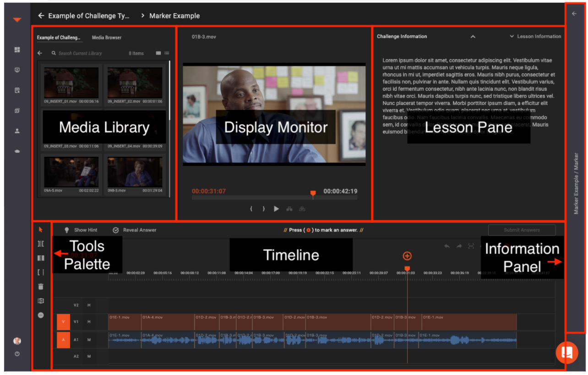588x375 pixels.
Task: Open the certificate icon in the sidebar
Action: 17,90
